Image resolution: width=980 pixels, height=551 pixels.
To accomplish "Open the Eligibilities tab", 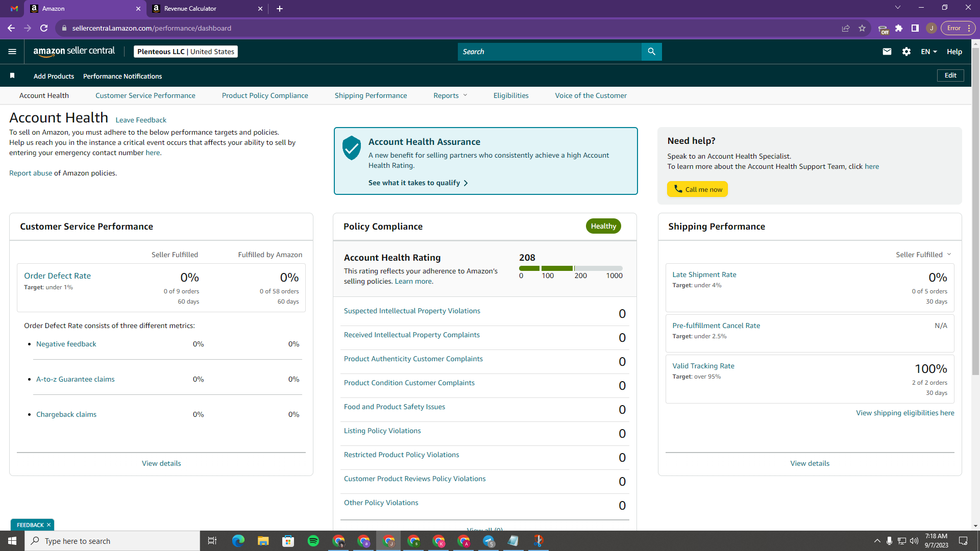I will (511, 95).
